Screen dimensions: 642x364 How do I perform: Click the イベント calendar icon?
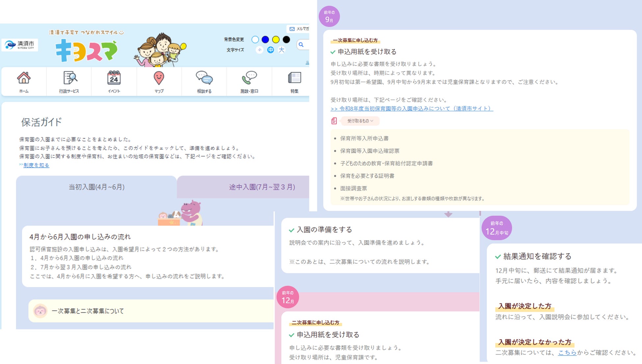tap(114, 78)
